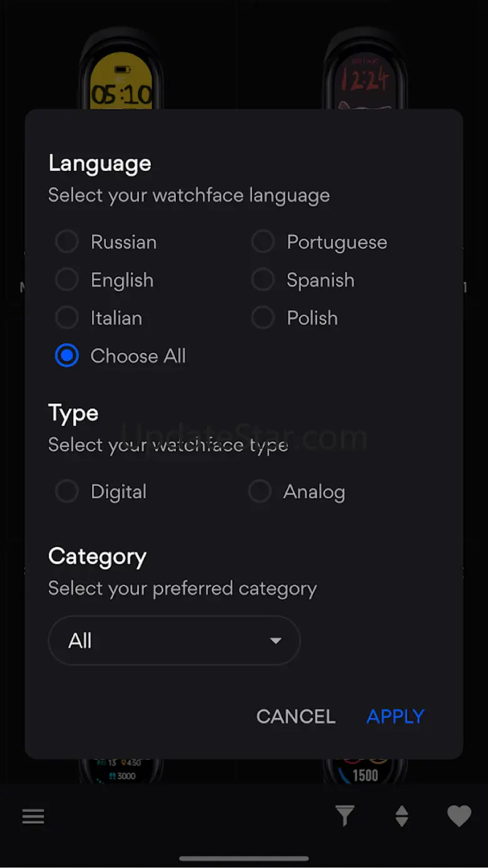
Task: Open favorites with the heart icon
Action: tap(459, 816)
